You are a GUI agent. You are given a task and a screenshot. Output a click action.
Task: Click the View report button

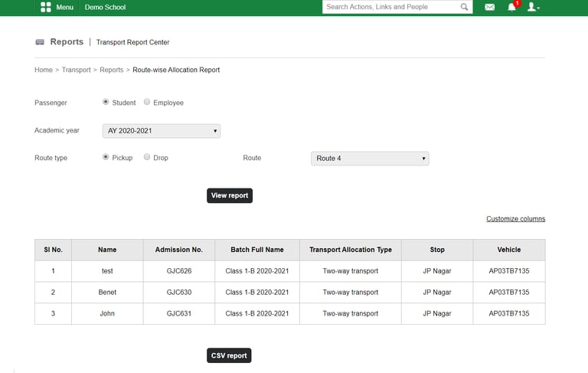coord(230,195)
